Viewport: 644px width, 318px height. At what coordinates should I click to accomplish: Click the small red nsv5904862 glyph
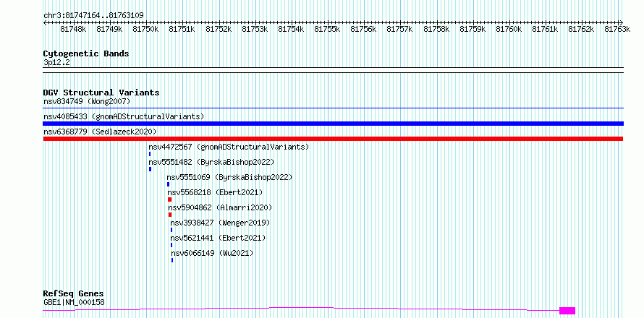point(170,215)
